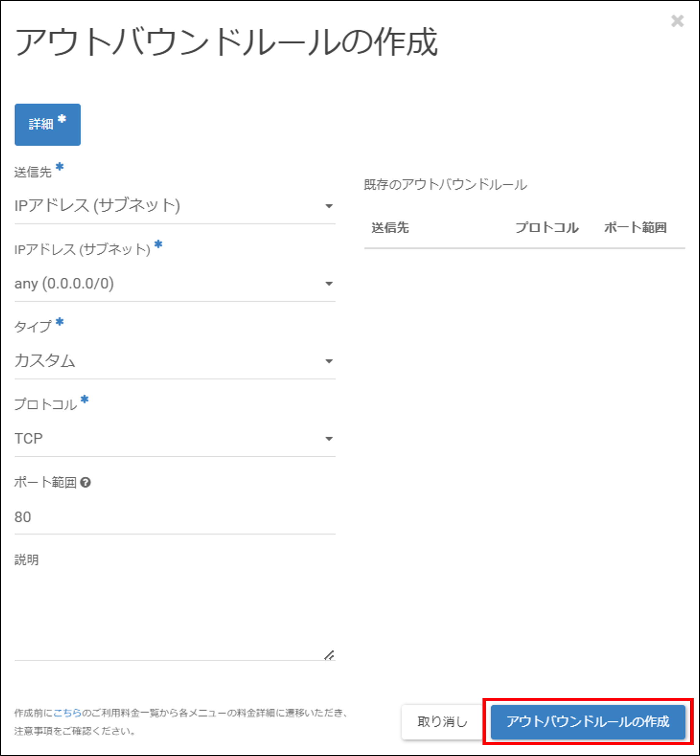Select the 詳細 tab
Image resolution: width=700 pixels, height=756 pixels.
point(47,125)
